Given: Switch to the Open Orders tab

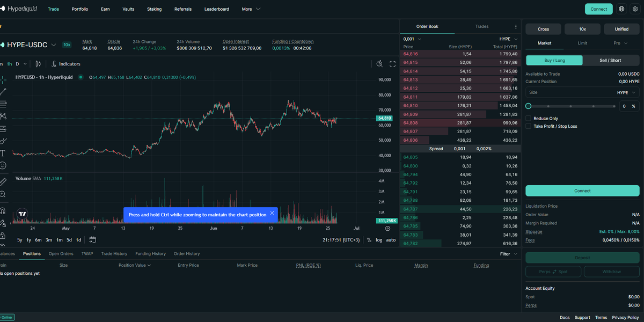Looking at the screenshot, I should click(61, 254).
